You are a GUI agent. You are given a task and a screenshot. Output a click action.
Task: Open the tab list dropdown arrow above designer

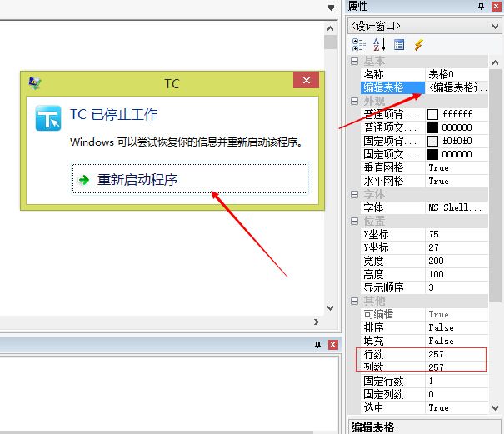tap(331, 8)
